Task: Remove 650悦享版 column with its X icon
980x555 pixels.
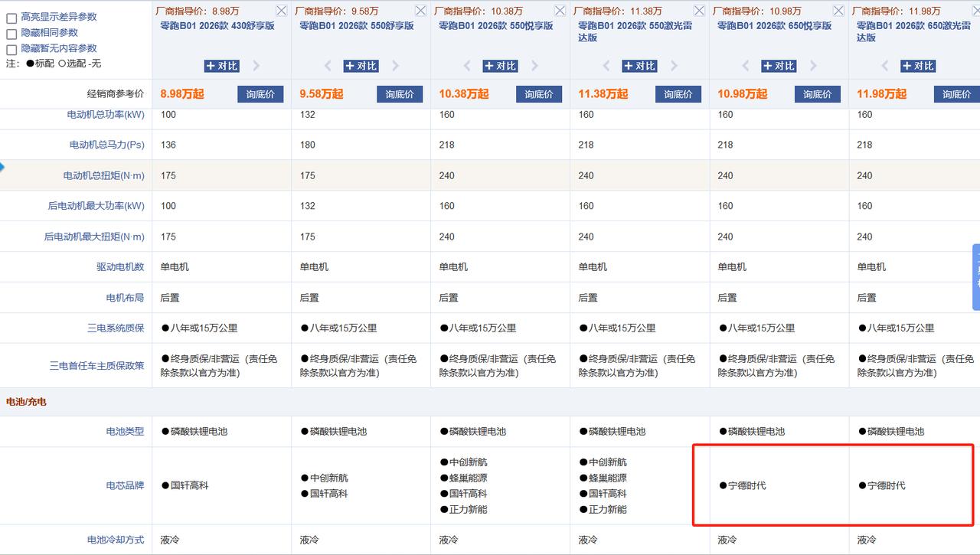Action: coord(839,10)
